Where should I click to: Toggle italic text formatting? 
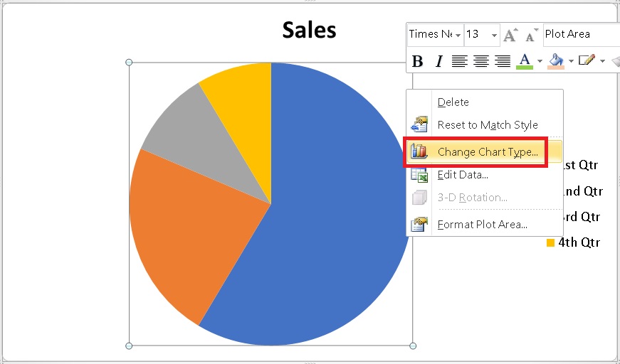coord(438,61)
